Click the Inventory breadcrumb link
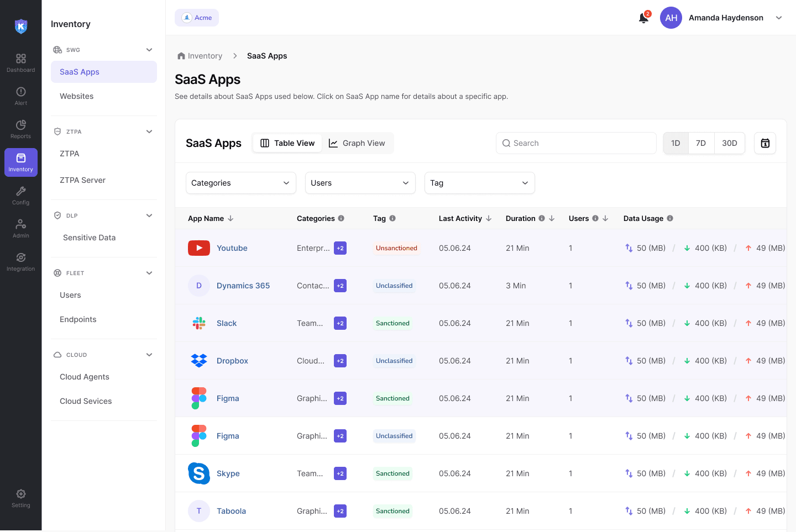Screen dimensions: 796x532 tap(205, 56)
